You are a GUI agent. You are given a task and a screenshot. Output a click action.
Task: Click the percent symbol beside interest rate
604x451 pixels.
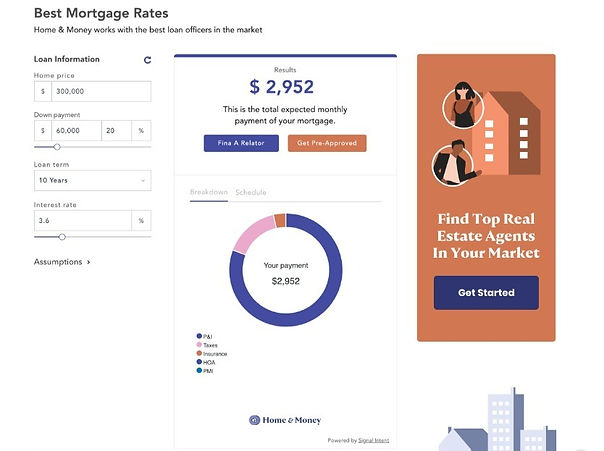[x=141, y=221]
